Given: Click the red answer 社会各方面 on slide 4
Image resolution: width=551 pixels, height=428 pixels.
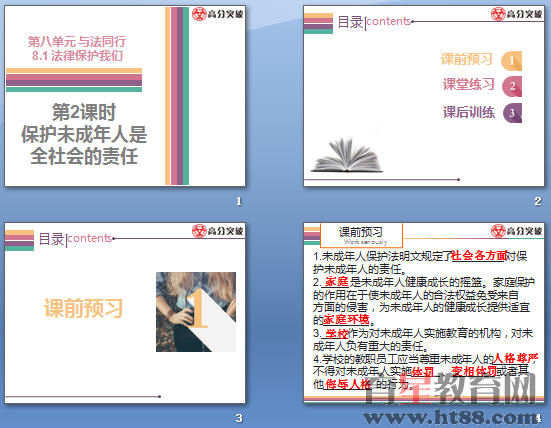Looking at the screenshot, I should (x=479, y=255).
